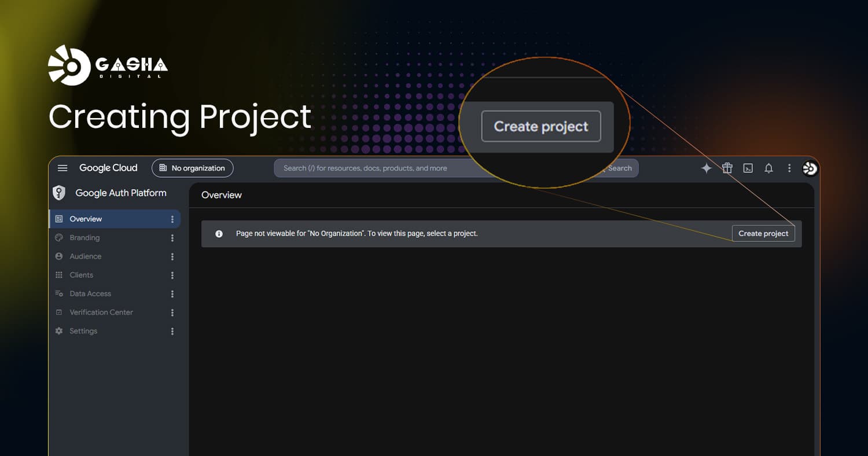Open Settings in the sidebar
The width and height of the screenshot is (868, 456).
click(x=83, y=331)
